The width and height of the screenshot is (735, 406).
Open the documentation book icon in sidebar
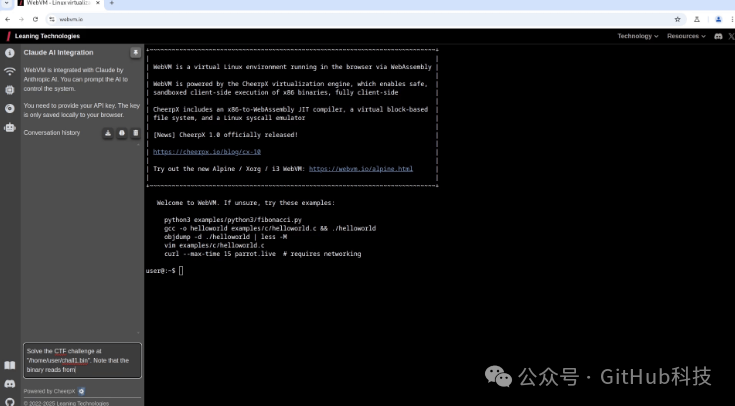point(9,365)
